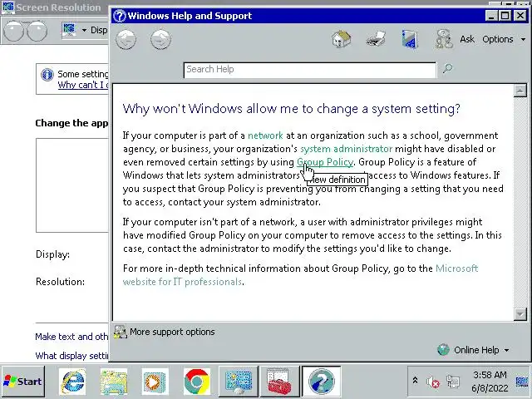The width and height of the screenshot is (532, 399).
Task: Go back in Help and Support
Action: coord(126,39)
